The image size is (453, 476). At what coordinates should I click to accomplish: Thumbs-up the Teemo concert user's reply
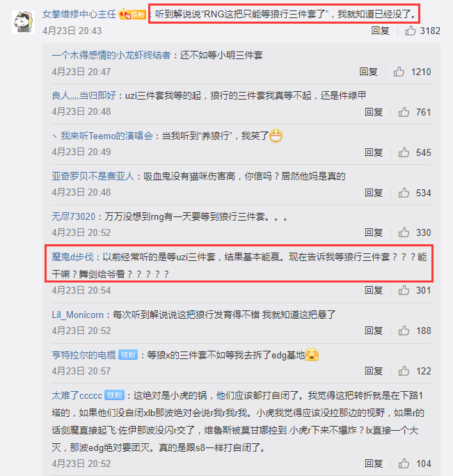pos(404,152)
